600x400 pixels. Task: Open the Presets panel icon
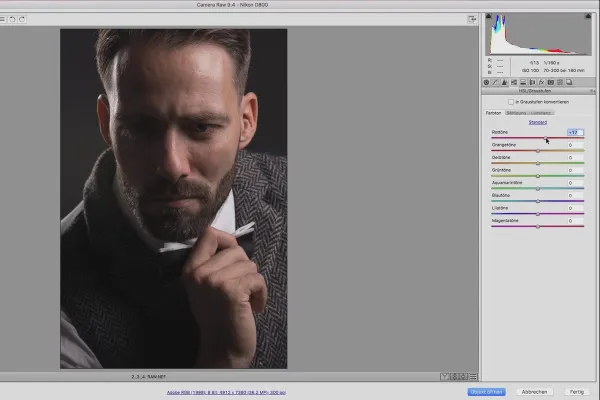pos(560,82)
